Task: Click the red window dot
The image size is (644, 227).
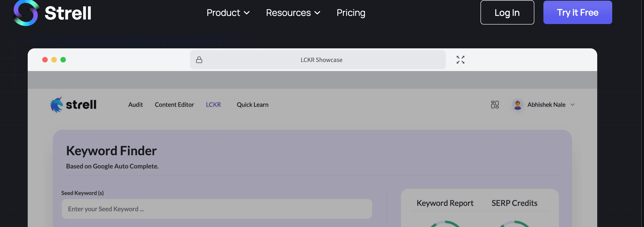Action: click(45, 60)
